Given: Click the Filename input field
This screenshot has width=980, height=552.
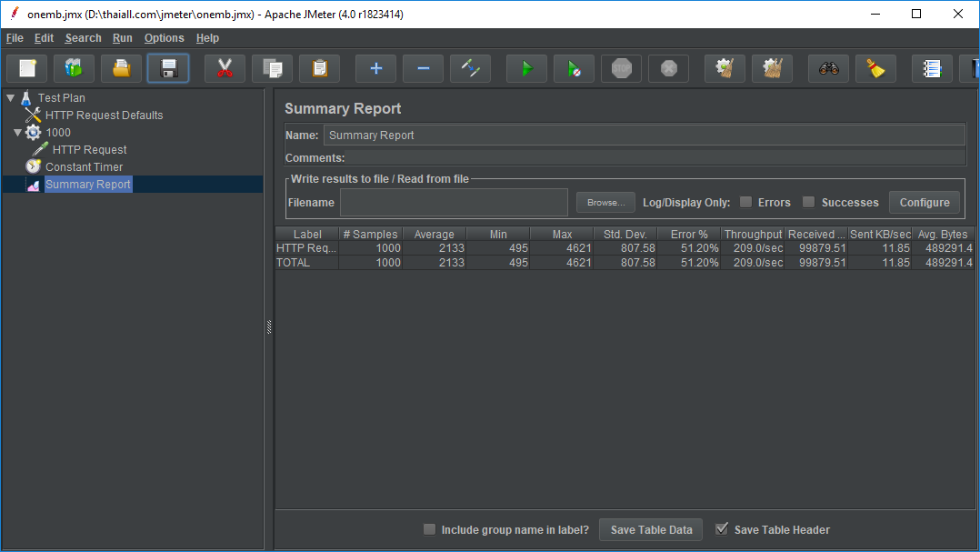Looking at the screenshot, I should (454, 203).
